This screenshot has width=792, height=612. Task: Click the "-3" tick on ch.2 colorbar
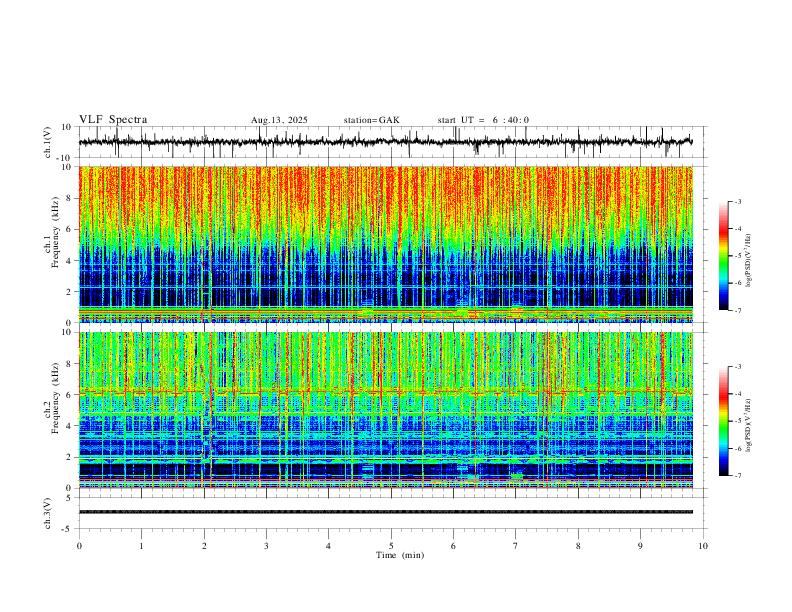pos(738,367)
